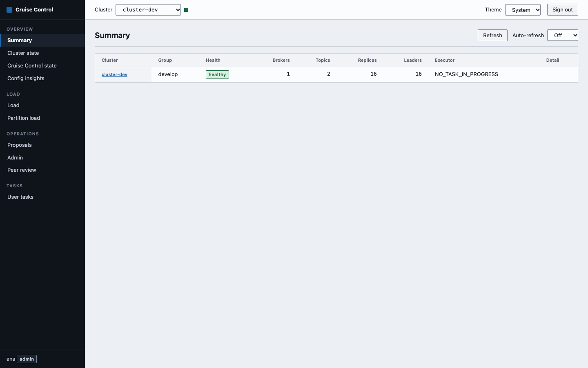Viewport: 588px width, 368px height.
Task: Click the Detail column header
Action: 553,60
